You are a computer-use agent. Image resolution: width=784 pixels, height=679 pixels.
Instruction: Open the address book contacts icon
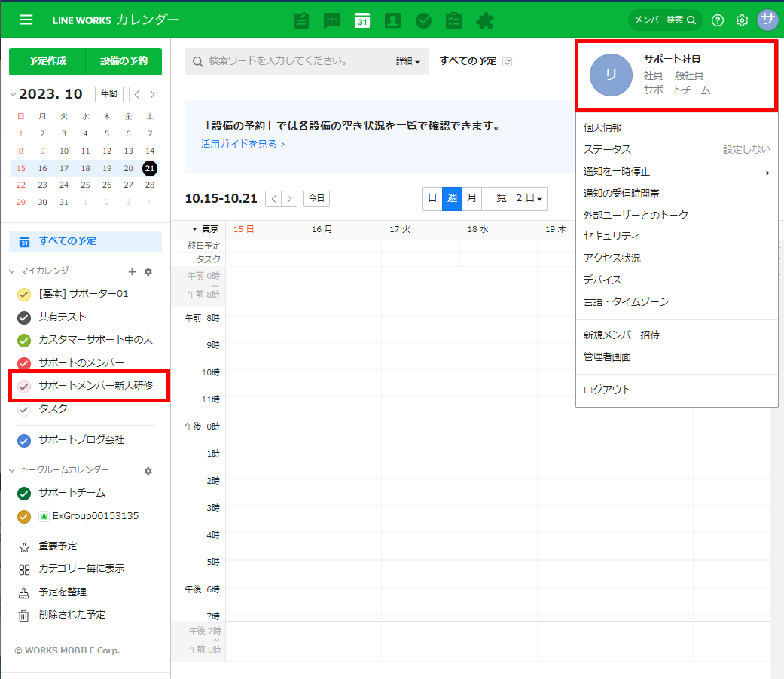click(x=392, y=20)
